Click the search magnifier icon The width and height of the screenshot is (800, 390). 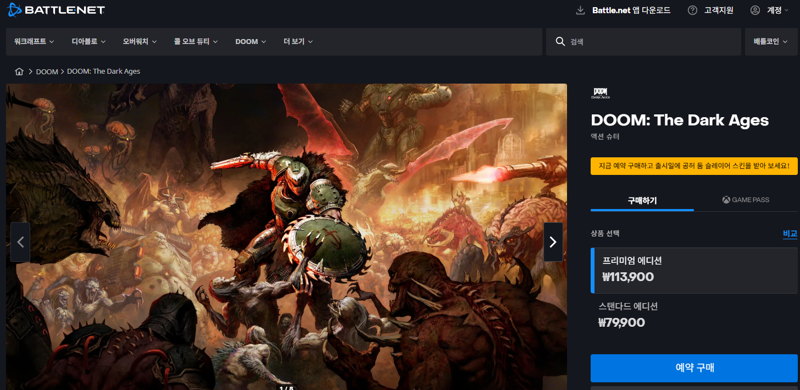pos(560,42)
